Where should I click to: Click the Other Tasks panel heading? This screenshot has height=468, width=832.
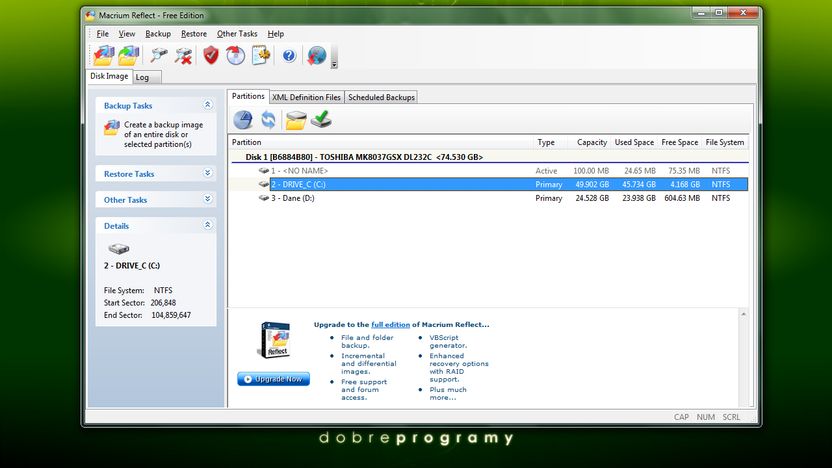(125, 200)
